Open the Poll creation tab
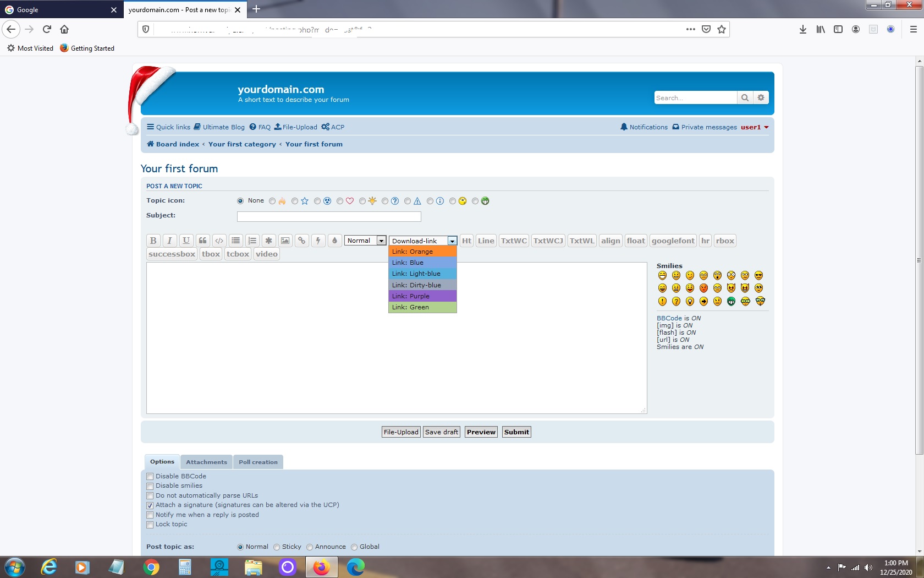Image resolution: width=924 pixels, height=578 pixels. tap(258, 462)
